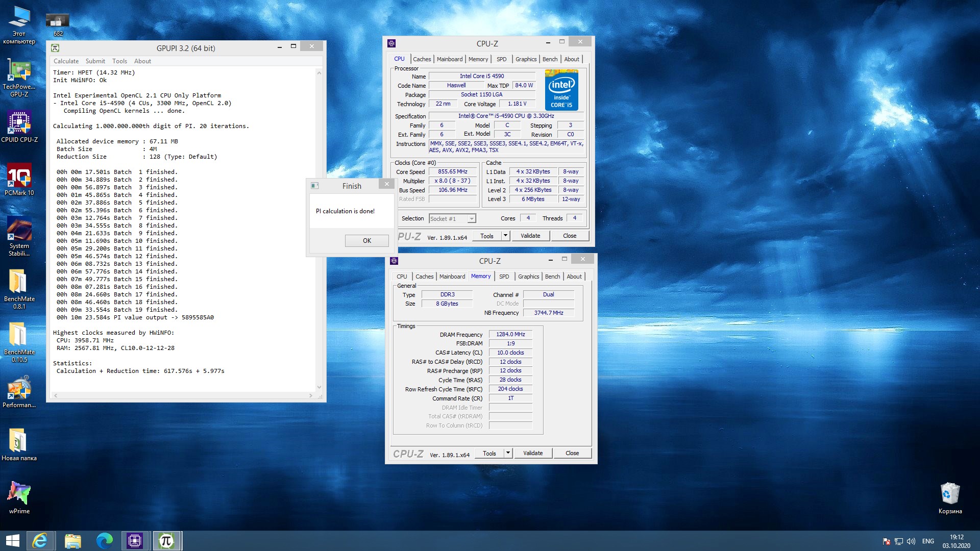Click Close button in upper CPU-Z
Image resolution: width=980 pixels, height=551 pixels.
tap(570, 236)
